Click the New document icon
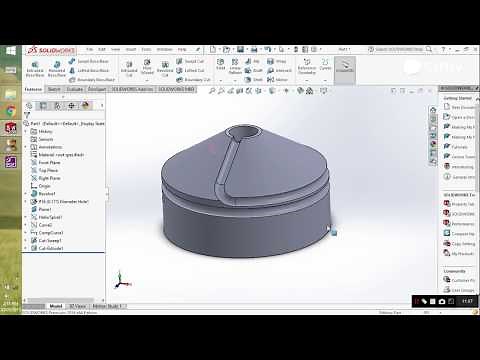Viewport: 480px width, 360px height. point(213,49)
